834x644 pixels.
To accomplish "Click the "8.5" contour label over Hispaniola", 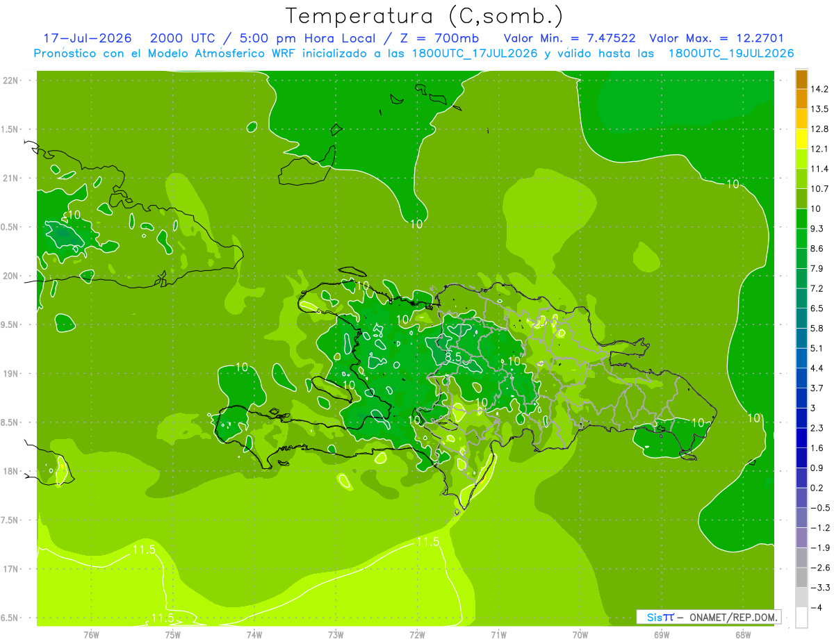I will coord(453,357).
